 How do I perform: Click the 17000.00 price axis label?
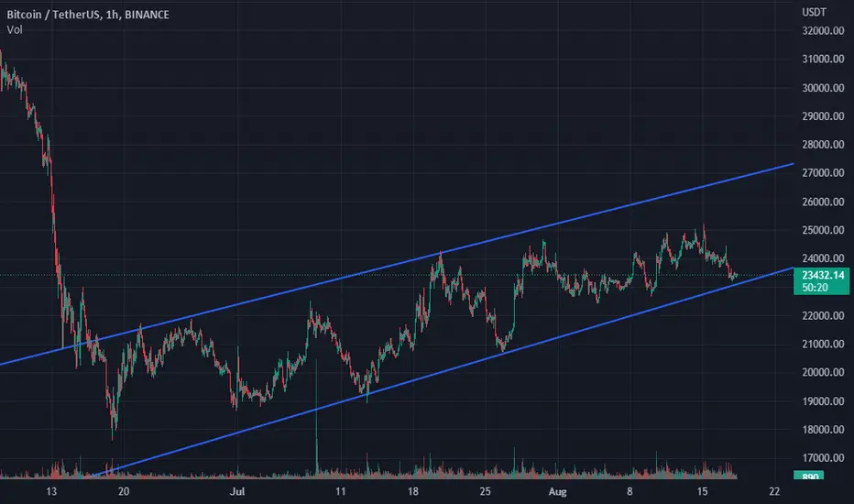(x=823, y=457)
